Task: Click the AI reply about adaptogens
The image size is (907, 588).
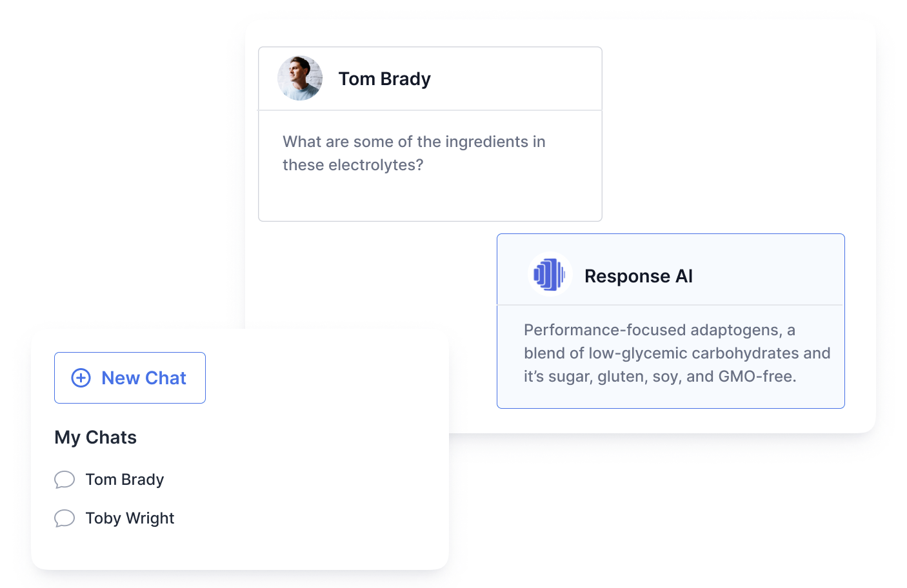Action: [x=677, y=353]
